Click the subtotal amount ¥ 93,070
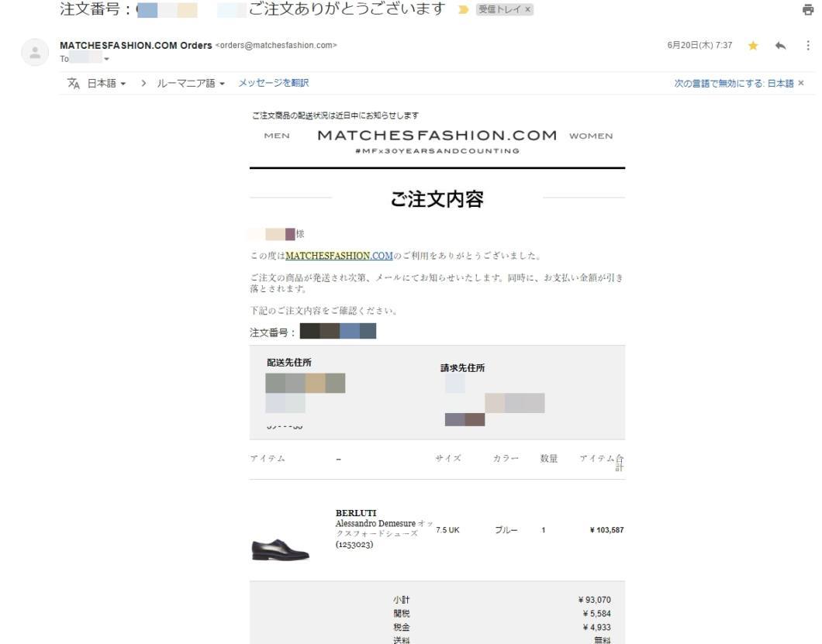This screenshot has width=822, height=644. (x=595, y=600)
